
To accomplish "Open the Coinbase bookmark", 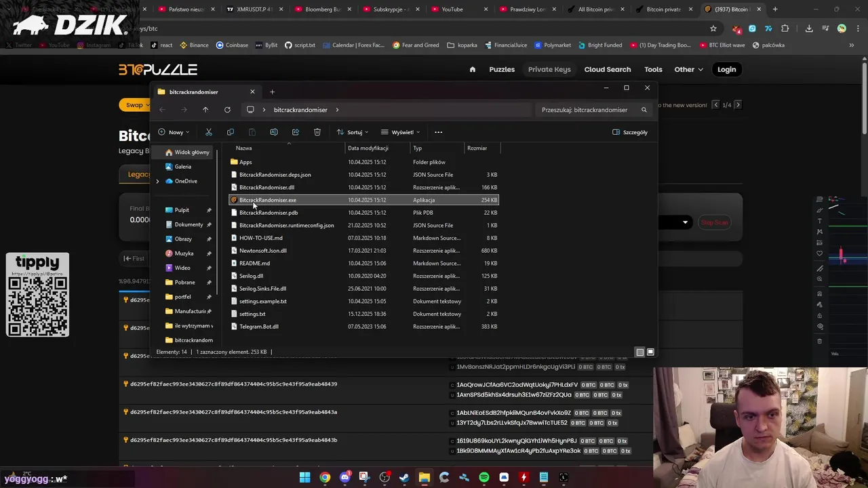I will click(x=232, y=45).
